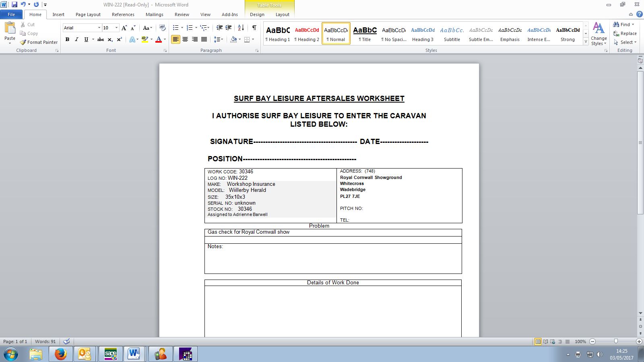Open the font name dropdown showing Arial
644x362 pixels.
click(99, 28)
